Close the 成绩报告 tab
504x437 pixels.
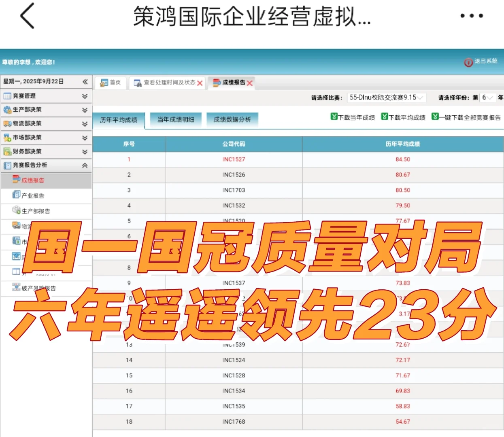250,83
